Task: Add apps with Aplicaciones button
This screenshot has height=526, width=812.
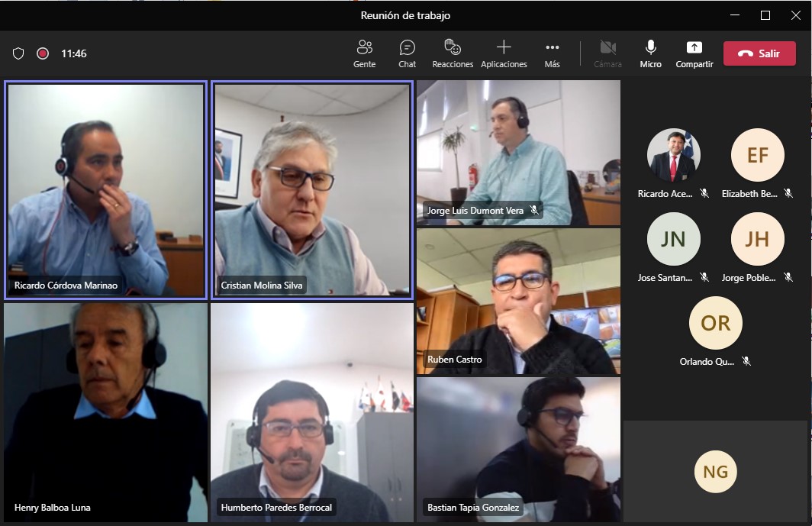Action: click(x=504, y=53)
